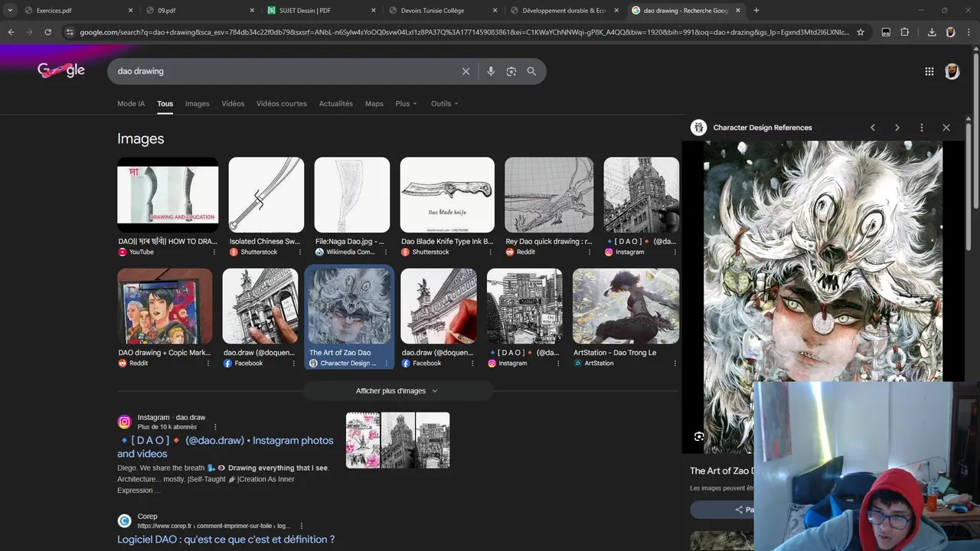Open the D A O Instagram photos link
Viewport: 980px width, 551px height.
[225, 447]
